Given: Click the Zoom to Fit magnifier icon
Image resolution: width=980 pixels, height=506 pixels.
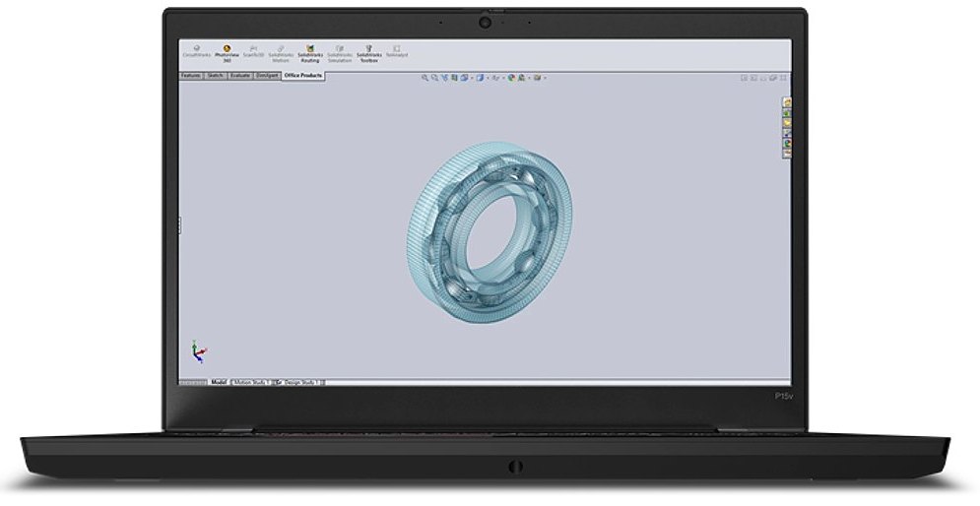Looking at the screenshot, I should coord(425,77).
